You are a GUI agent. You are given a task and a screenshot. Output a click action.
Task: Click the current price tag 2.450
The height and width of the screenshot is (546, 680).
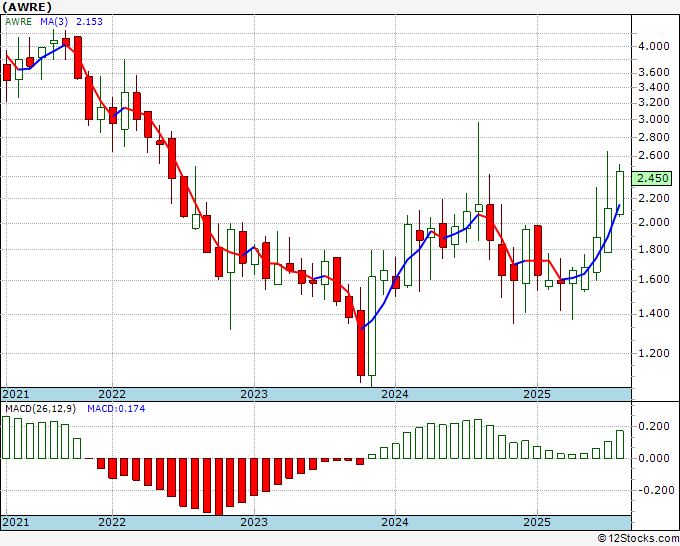click(655, 178)
